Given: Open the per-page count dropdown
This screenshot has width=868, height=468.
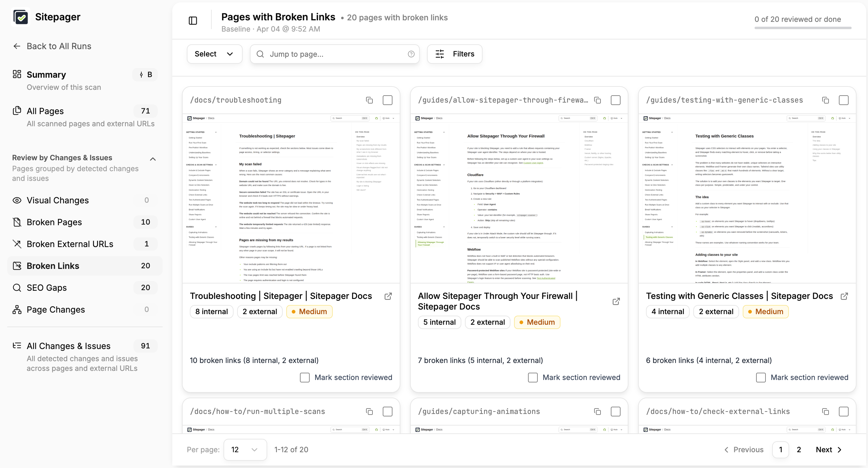Looking at the screenshot, I should 245,449.
